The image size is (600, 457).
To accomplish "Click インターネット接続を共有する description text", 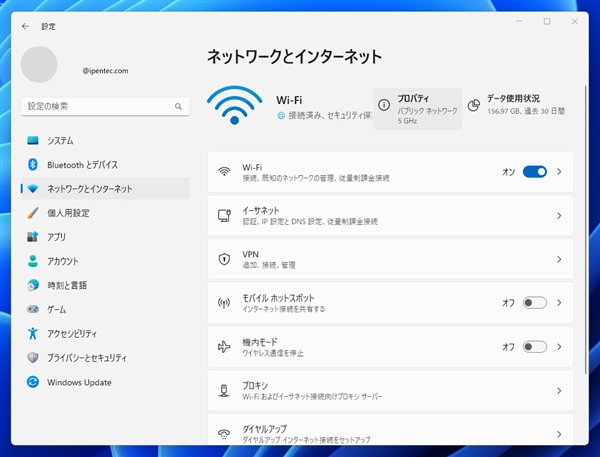I will tap(284, 309).
